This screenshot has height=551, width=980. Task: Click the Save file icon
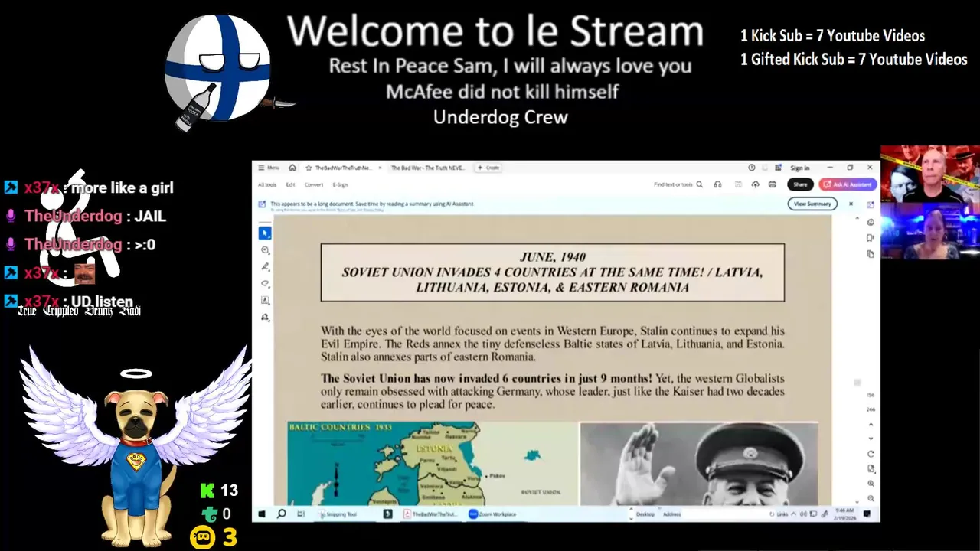coord(738,184)
